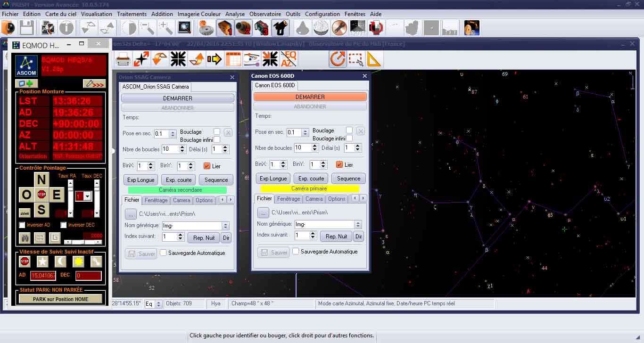Click the telescope icon in main toolbar
The image size is (644, 343).
point(280,28)
